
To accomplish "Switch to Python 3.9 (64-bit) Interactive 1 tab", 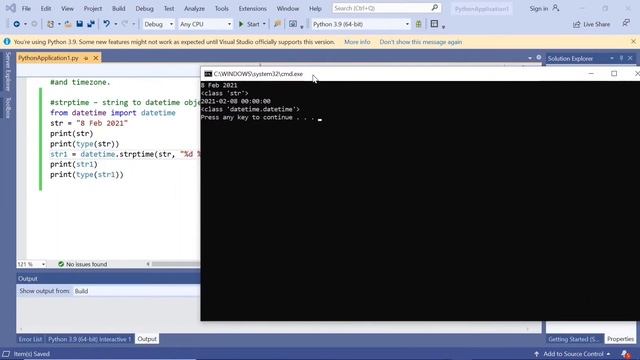I will coord(89,339).
